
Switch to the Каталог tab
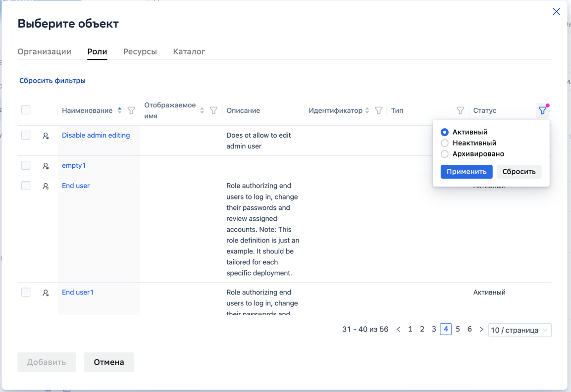(189, 51)
